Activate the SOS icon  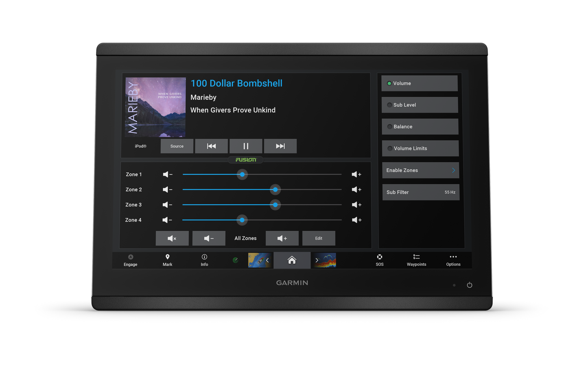(x=379, y=260)
